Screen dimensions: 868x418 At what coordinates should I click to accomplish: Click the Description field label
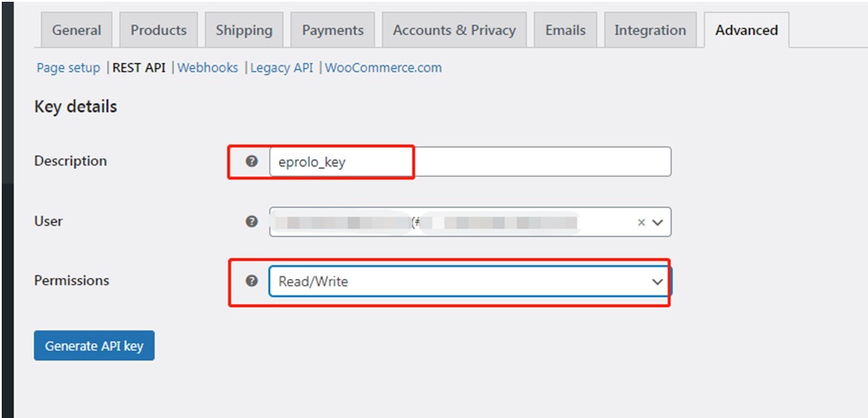[70, 161]
